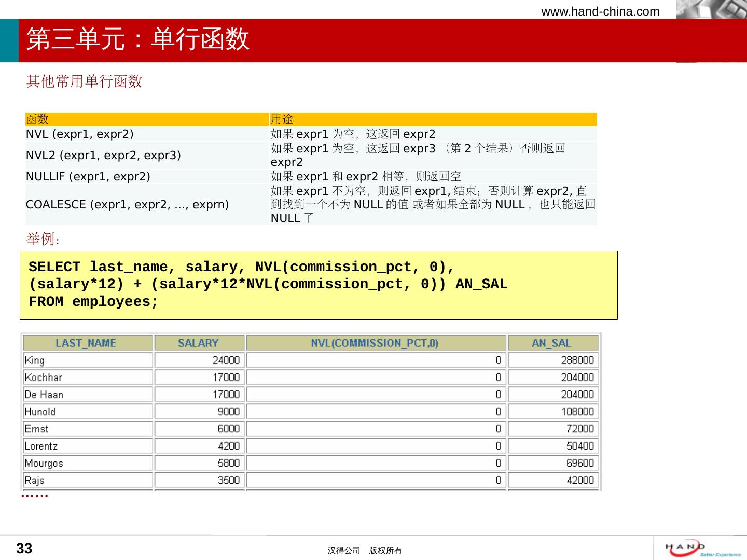Viewport: 747px width, 560px height.
Task: Select the NULLIF (expr1, expr2) cell
Action: 88,177
